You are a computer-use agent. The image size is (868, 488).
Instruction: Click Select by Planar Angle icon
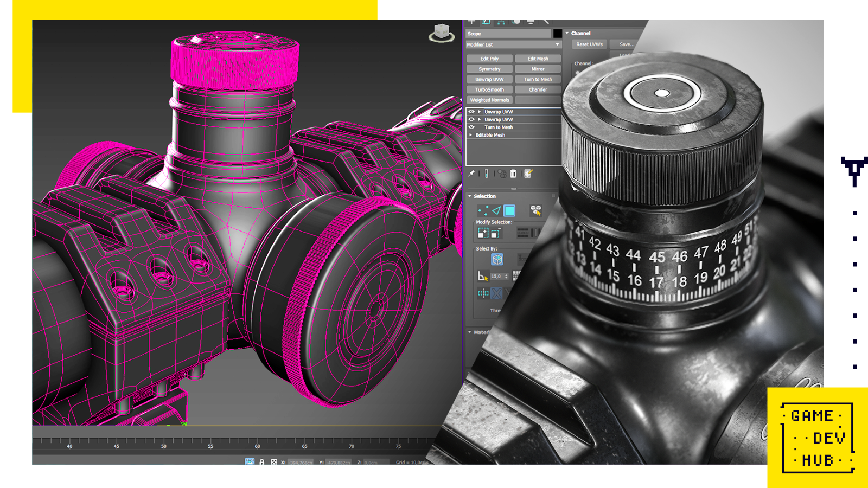click(x=482, y=277)
